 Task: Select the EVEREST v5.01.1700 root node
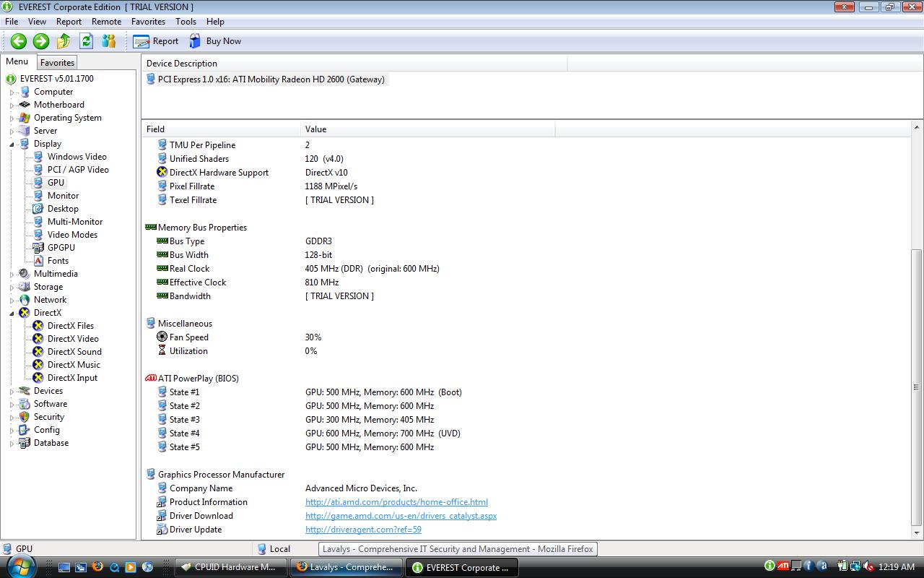click(56, 79)
